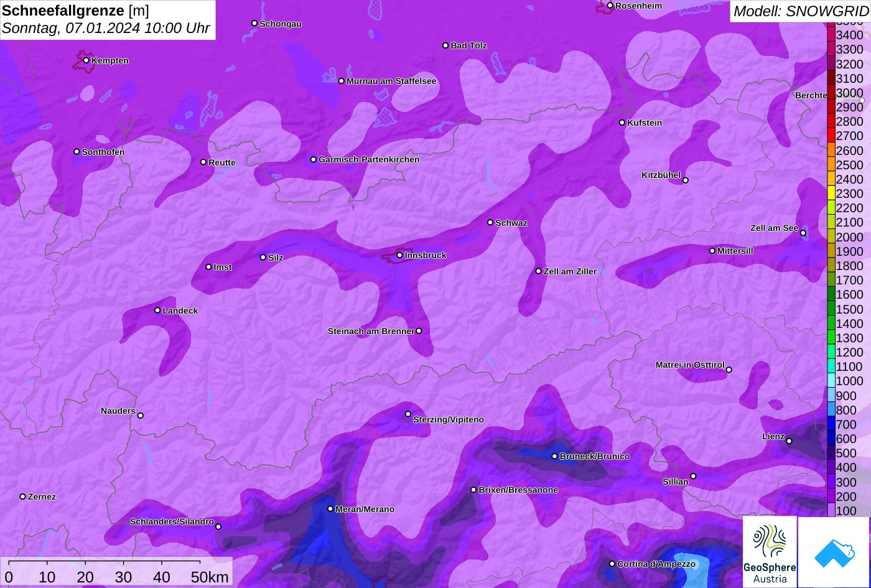Click the 'Innsbruck' city label
This screenshot has width=871, height=588.
[426, 255]
